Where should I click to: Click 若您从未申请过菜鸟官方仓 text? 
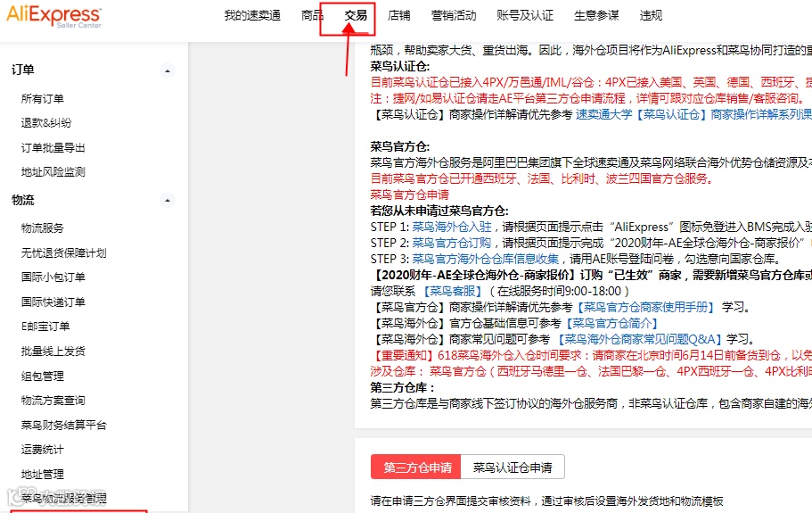coord(439,211)
